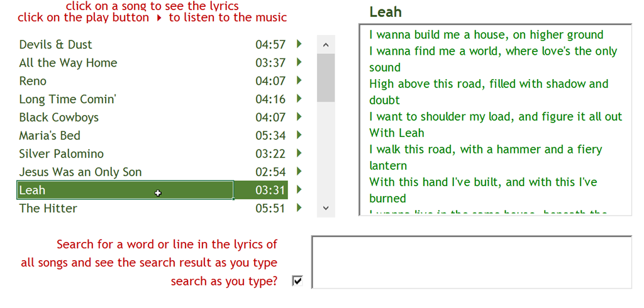644x308 pixels.
Task: Play Long Time Comin' with its arrow
Action: click(x=299, y=98)
